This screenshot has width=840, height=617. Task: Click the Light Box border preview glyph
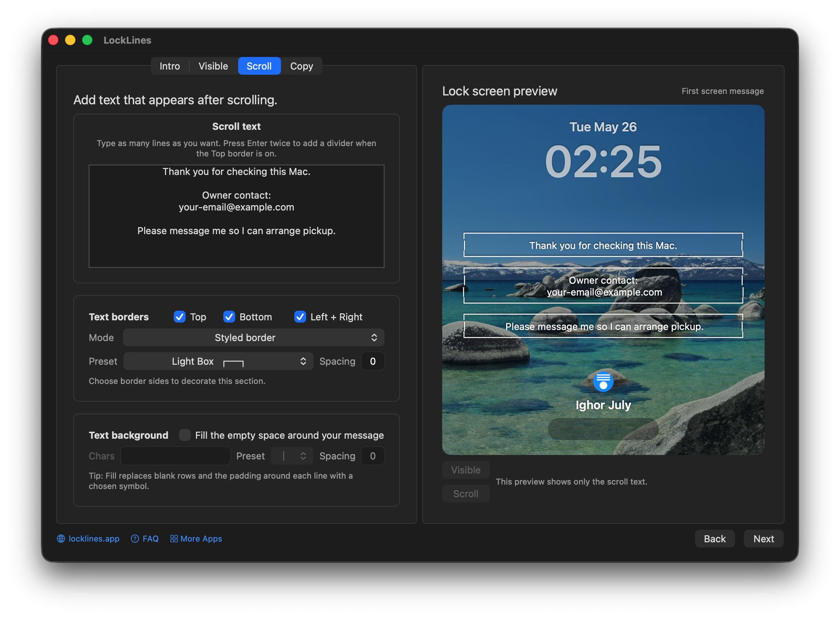pos(233,363)
